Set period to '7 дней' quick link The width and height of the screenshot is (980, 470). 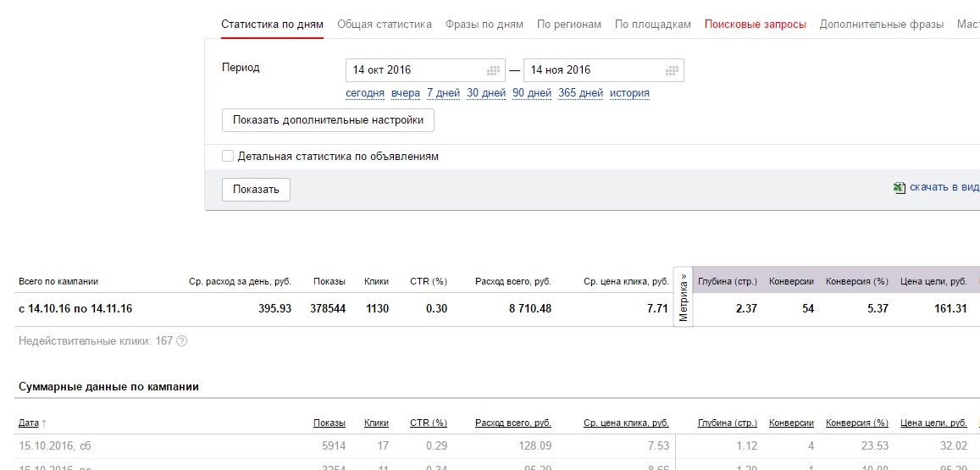coord(443,93)
